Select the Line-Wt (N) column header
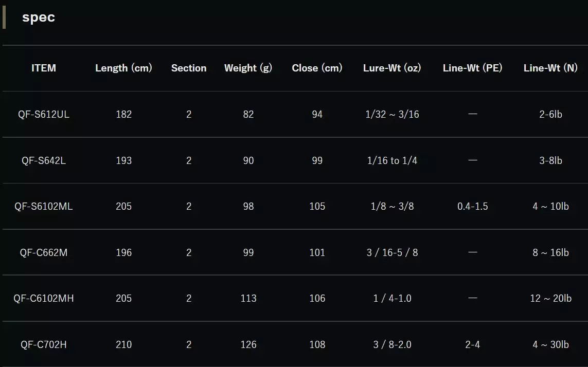The height and width of the screenshot is (367, 588). (x=550, y=68)
